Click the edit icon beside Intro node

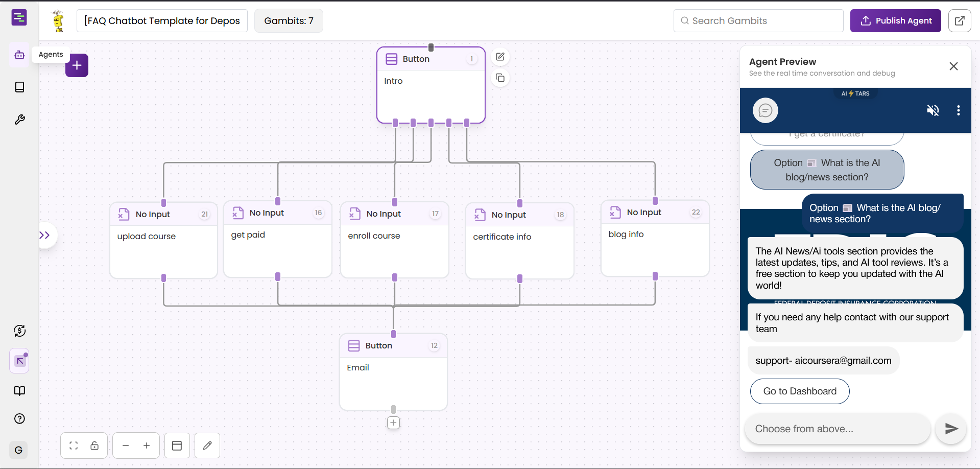500,57
